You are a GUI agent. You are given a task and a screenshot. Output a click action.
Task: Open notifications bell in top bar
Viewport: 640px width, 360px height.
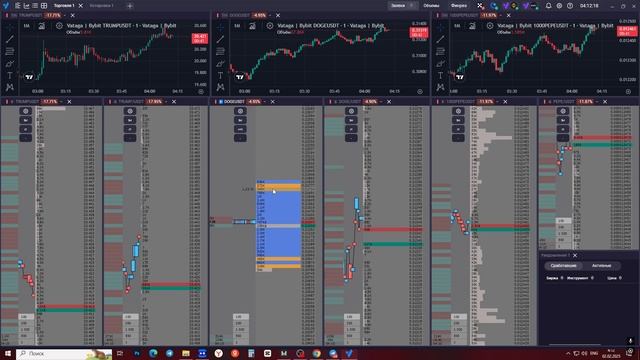(549, 6)
